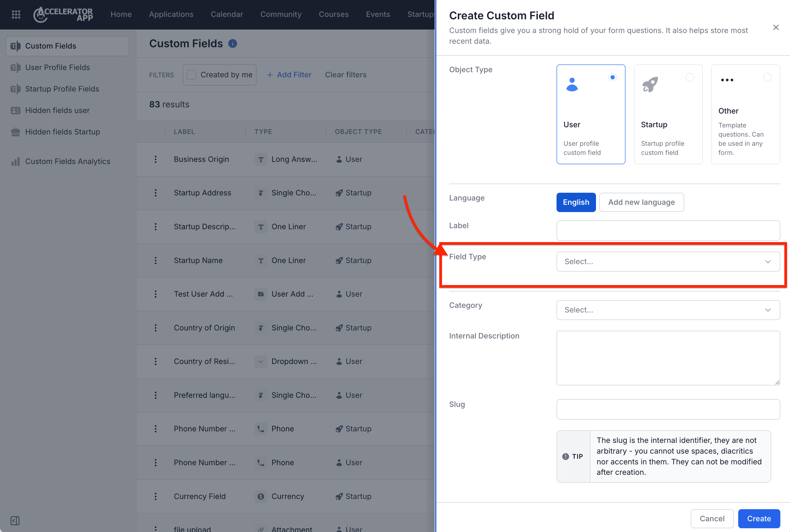Click the Create button

tap(759, 519)
